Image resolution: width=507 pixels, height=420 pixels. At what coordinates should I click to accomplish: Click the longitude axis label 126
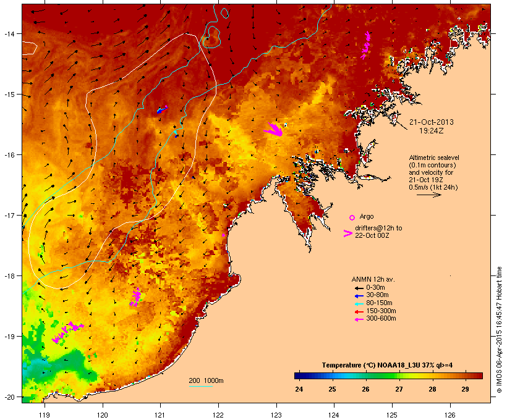point(450,415)
